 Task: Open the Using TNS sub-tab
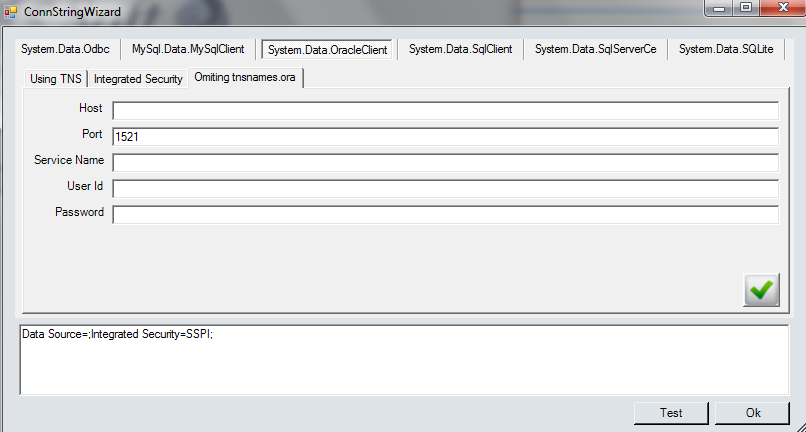point(56,79)
